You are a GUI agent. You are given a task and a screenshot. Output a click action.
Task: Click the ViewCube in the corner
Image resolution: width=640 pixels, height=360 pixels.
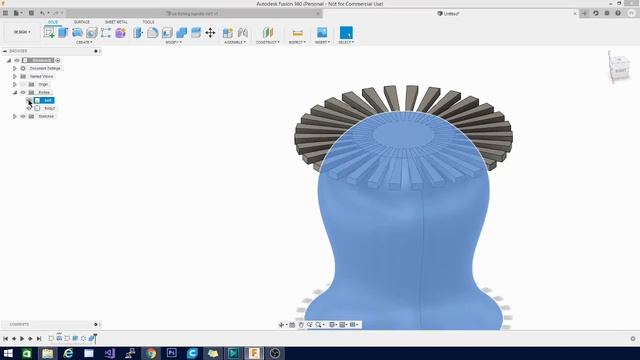coord(619,69)
